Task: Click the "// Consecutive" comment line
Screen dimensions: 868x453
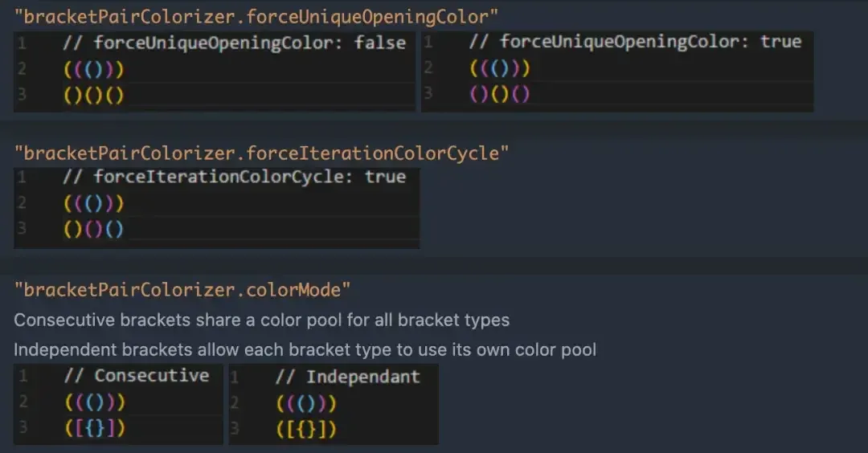Action: (137, 376)
